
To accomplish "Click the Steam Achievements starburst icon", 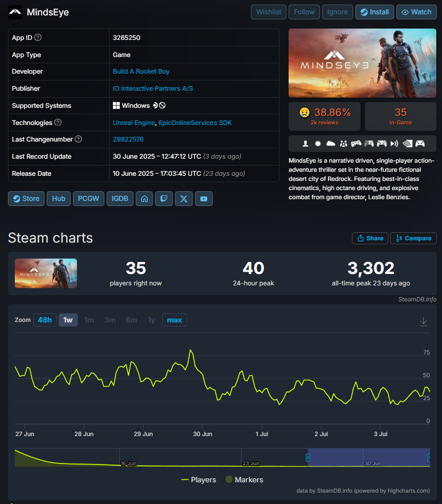I will click(318, 144).
